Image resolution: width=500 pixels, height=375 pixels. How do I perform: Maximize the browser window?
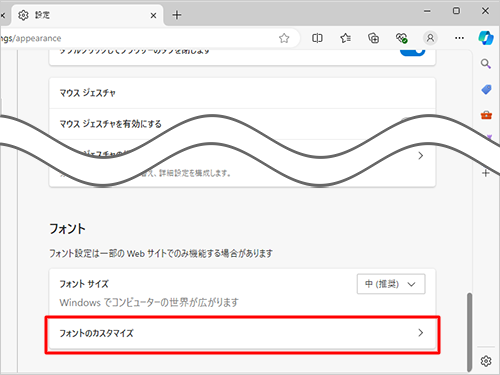click(456, 11)
